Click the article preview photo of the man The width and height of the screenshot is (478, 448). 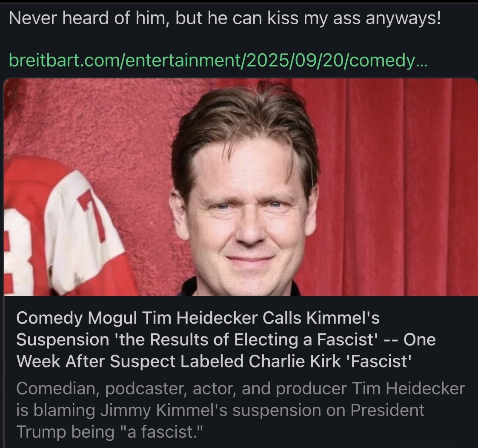click(240, 187)
